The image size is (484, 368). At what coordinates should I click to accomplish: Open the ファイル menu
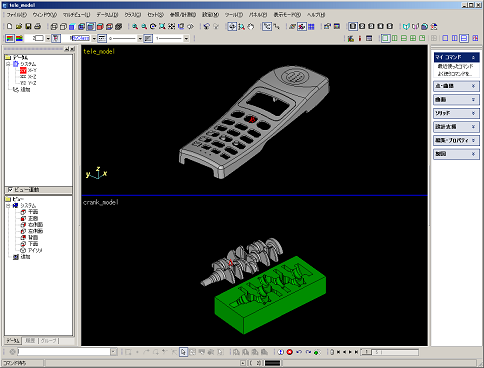17,15
